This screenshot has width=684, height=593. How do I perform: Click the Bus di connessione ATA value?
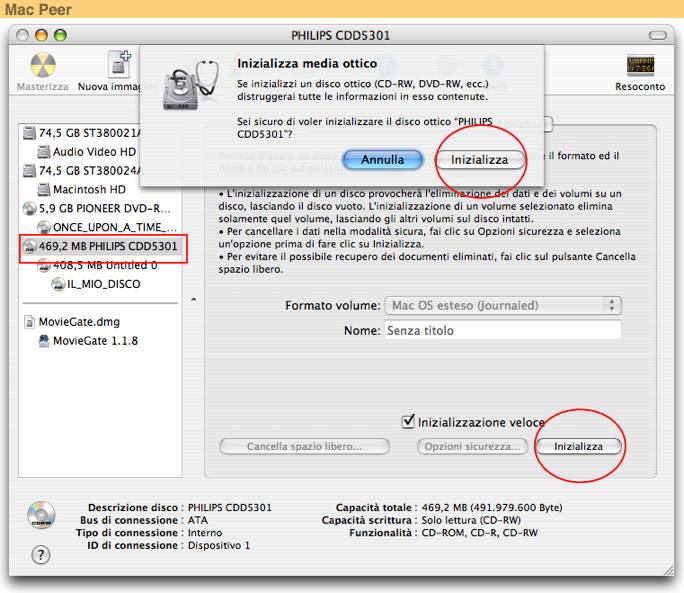pyautogui.click(x=198, y=520)
